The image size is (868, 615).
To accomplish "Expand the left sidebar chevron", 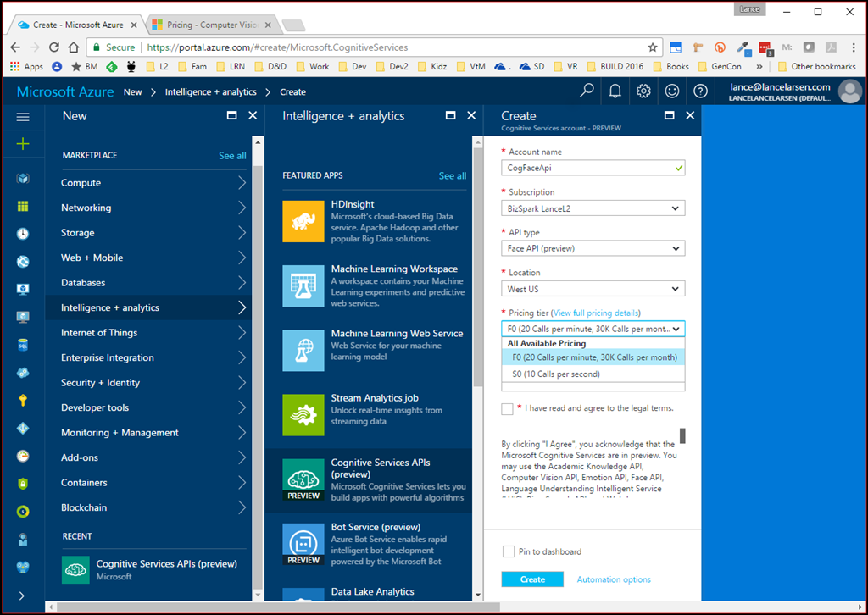I will click(22, 596).
